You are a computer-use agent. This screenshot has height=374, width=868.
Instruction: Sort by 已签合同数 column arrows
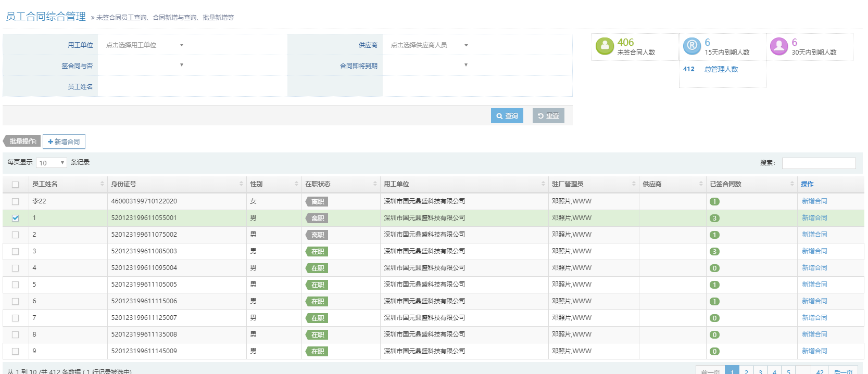click(x=792, y=184)
